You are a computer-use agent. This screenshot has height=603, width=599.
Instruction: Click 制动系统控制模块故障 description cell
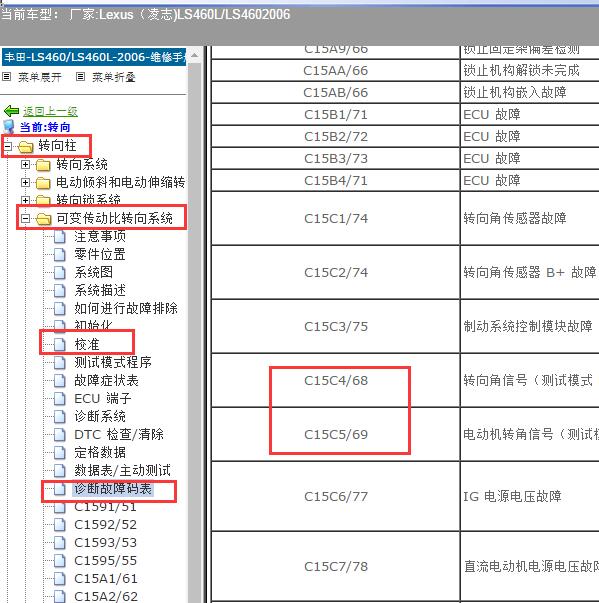tap(530, 326)
